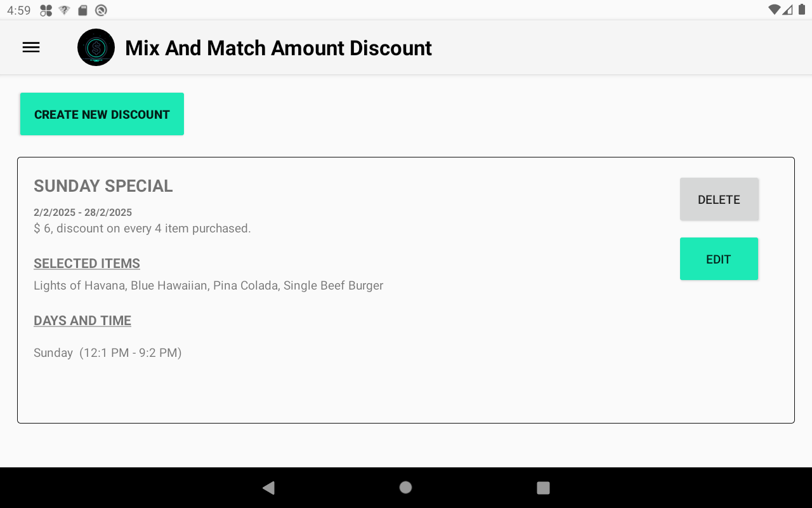Screen dimensions: 812x508
Task: Delete the Sunday Special discount
Action: point(719,199)
